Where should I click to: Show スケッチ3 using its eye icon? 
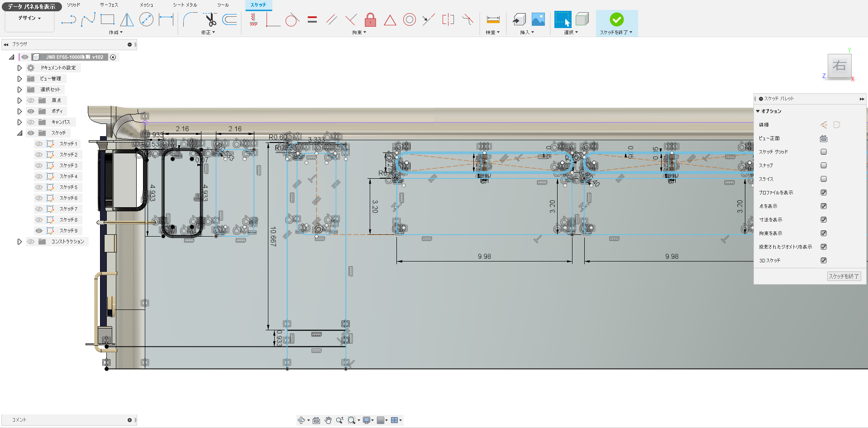click(39, 166)
